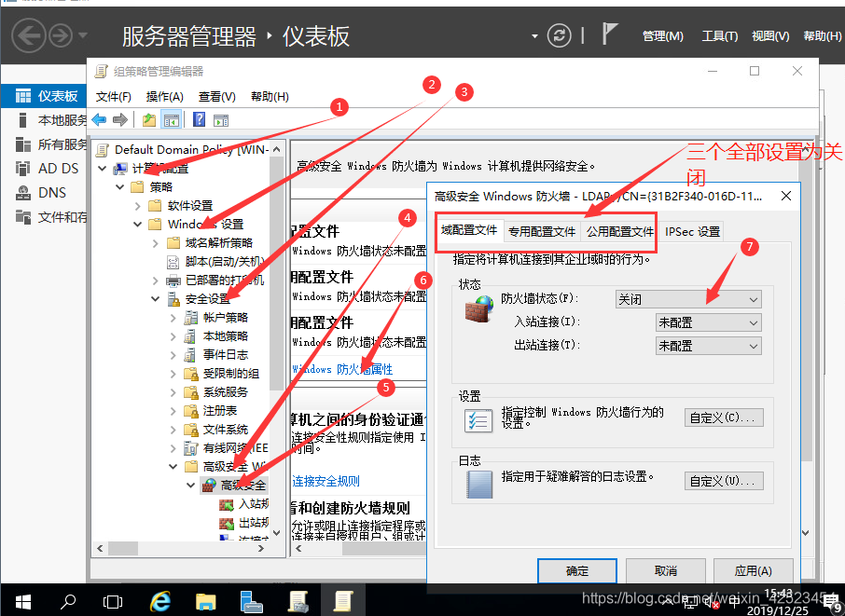Open 操作(A) menu
The image size is (845, 616).
[165, 97]
